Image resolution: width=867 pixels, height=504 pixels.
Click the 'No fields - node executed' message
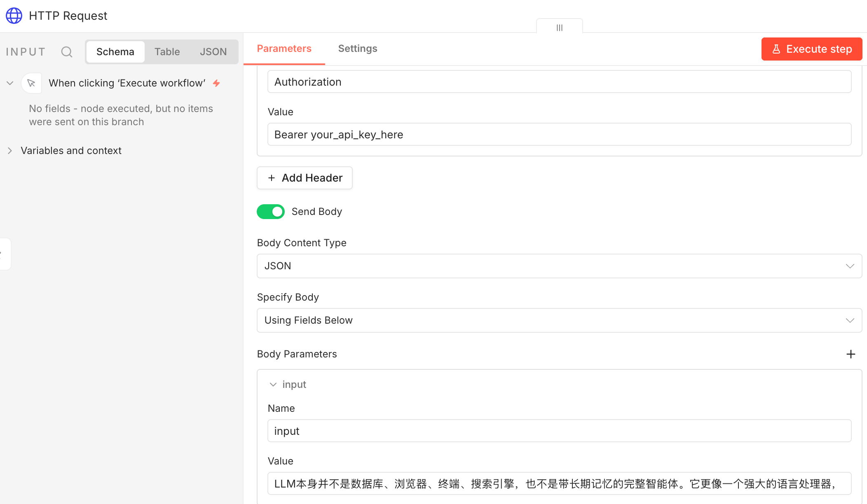(x=121, y=115)
